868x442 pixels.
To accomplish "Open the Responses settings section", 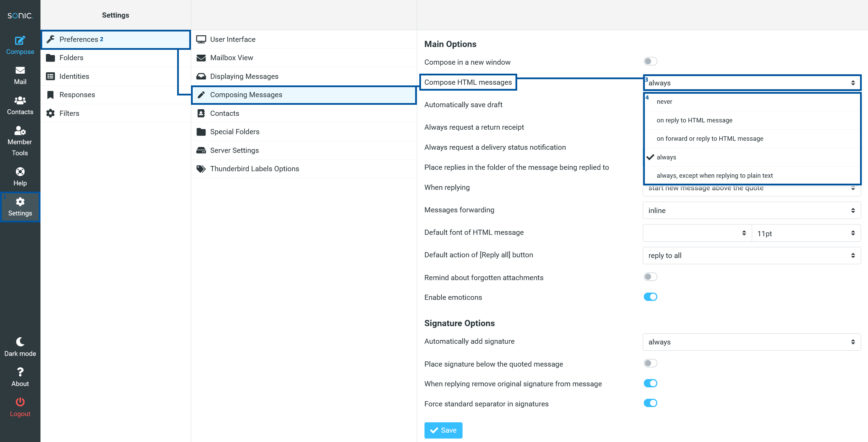I will point(116,95).
